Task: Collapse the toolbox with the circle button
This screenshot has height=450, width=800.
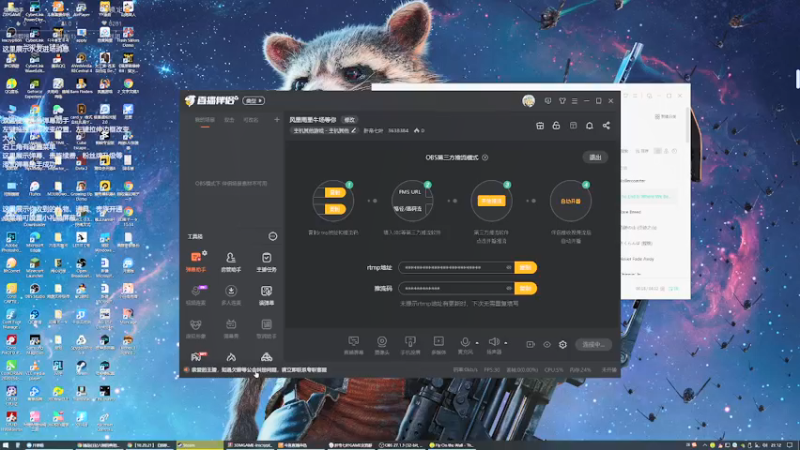Action: click(x=273, y=236)
